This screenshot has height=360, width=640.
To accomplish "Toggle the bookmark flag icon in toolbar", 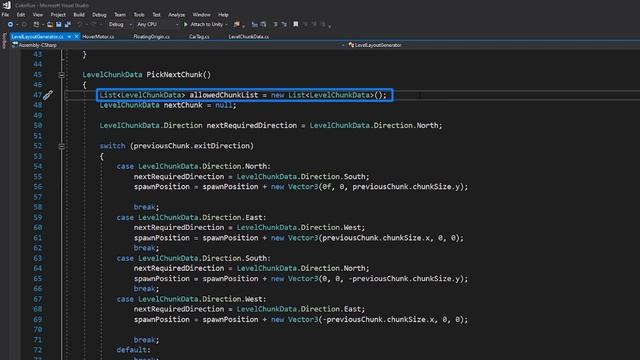I will pos(296,24).
